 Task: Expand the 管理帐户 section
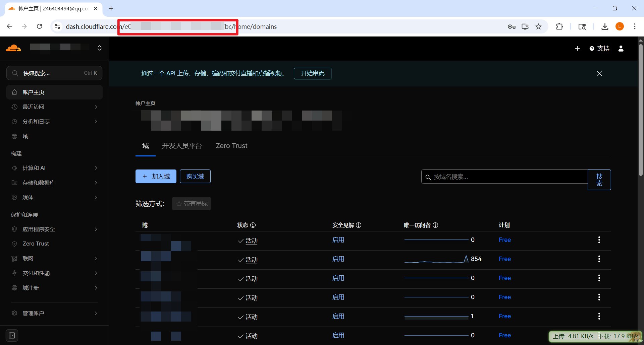pos(54,314)
